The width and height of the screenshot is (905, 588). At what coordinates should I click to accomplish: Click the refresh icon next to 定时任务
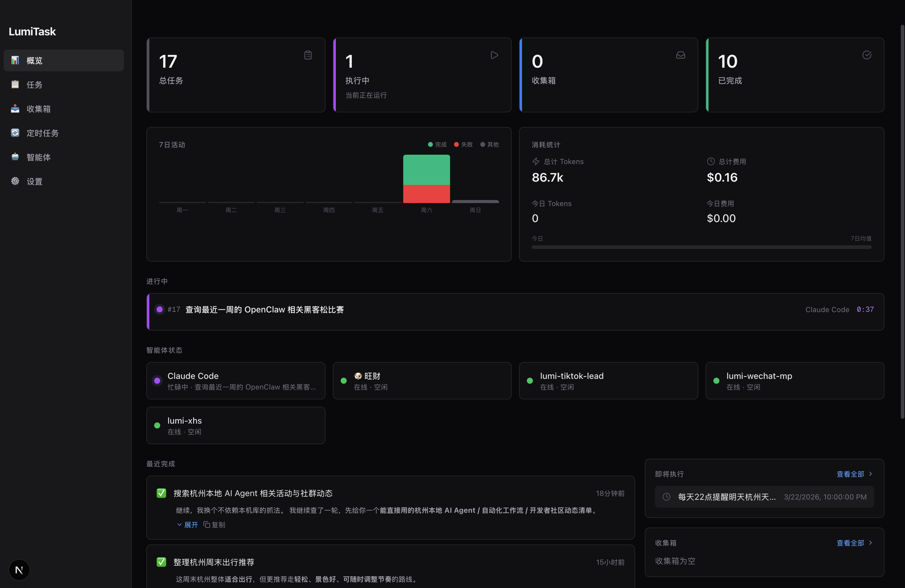tap(15, 133)
